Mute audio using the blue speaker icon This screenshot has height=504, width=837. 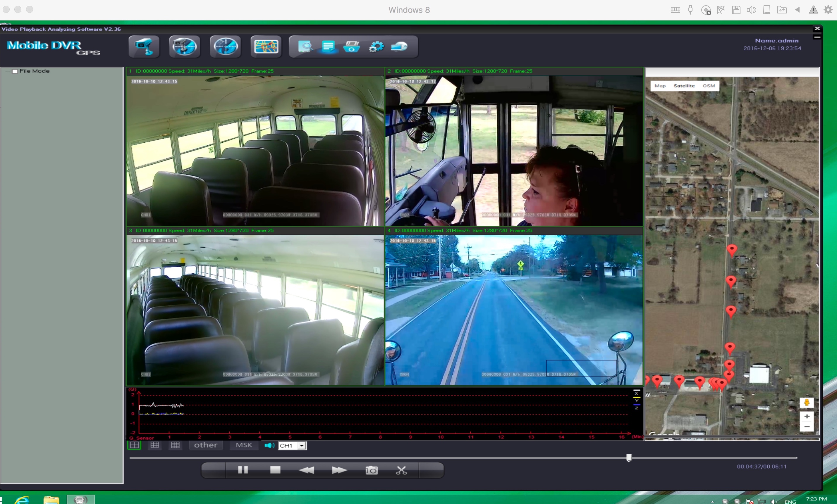tap(269, 445)
